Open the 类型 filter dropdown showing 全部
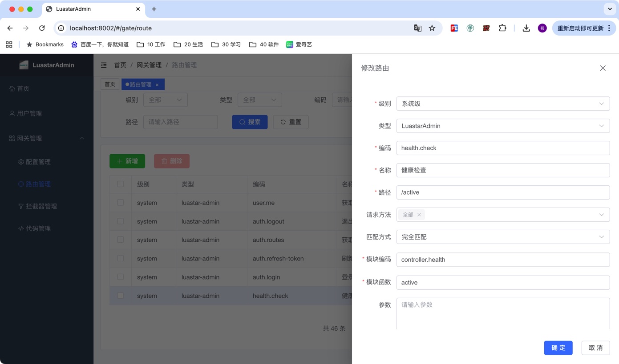This screenshot has width=619, height=364. pyautogui.click(x=260, y=100)
